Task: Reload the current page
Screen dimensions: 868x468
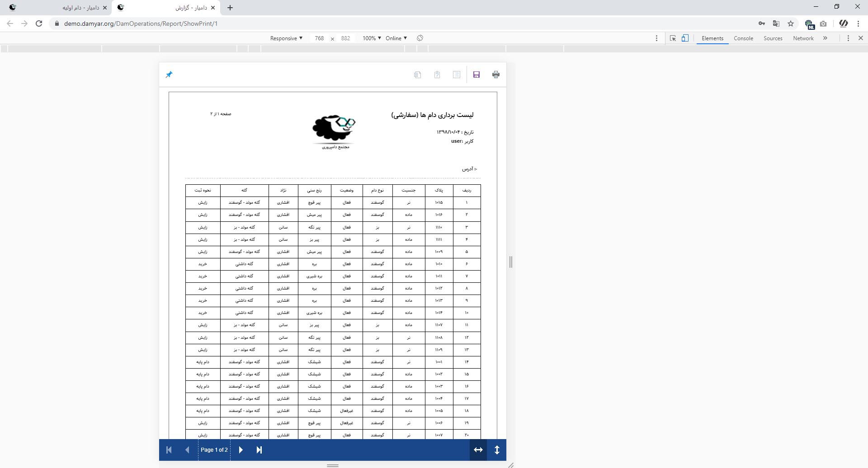Action: (39, 23)
